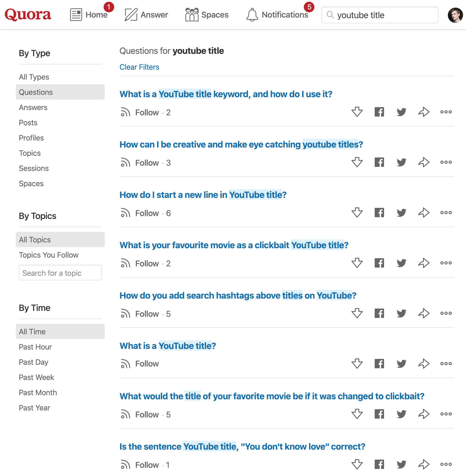Downvote the 'YouTube title keyword' question

tap(357, 112)
